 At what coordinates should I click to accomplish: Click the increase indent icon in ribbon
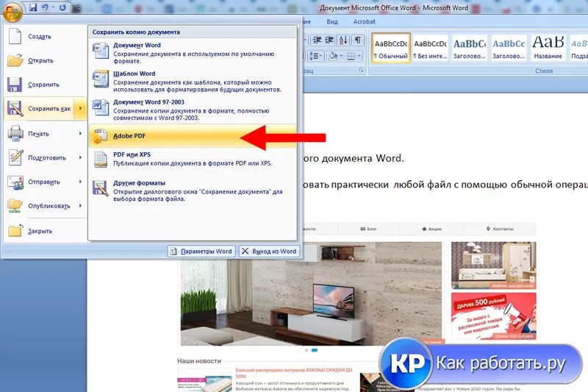point(329,40)
